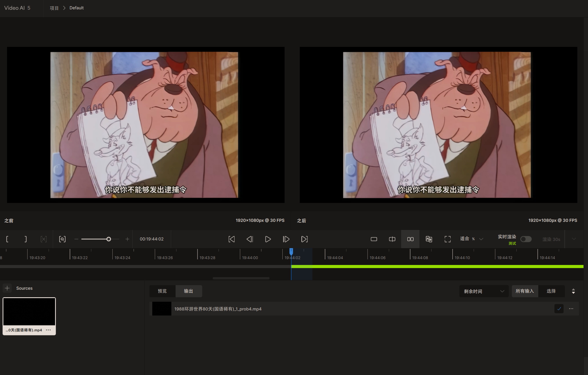Expand the 剩余时间 dropdown
Viewport: 588px width, 375px height.
(x=484, y=291)
